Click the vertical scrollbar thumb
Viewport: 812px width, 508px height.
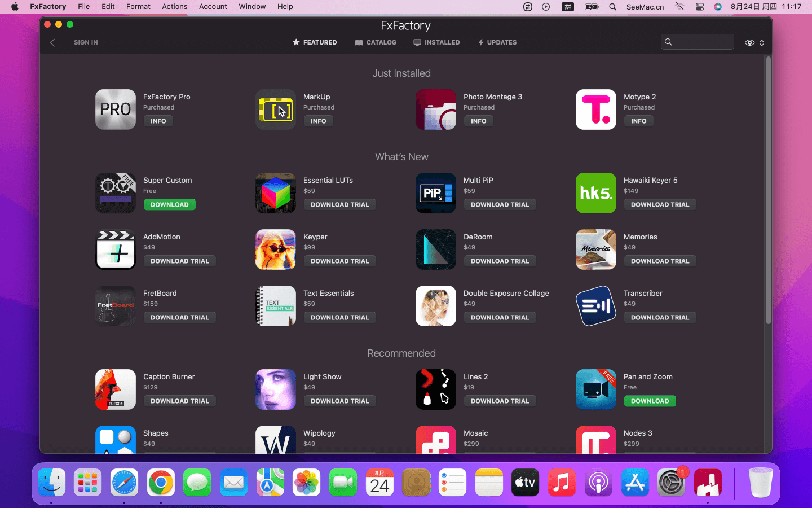coord(768,190)
